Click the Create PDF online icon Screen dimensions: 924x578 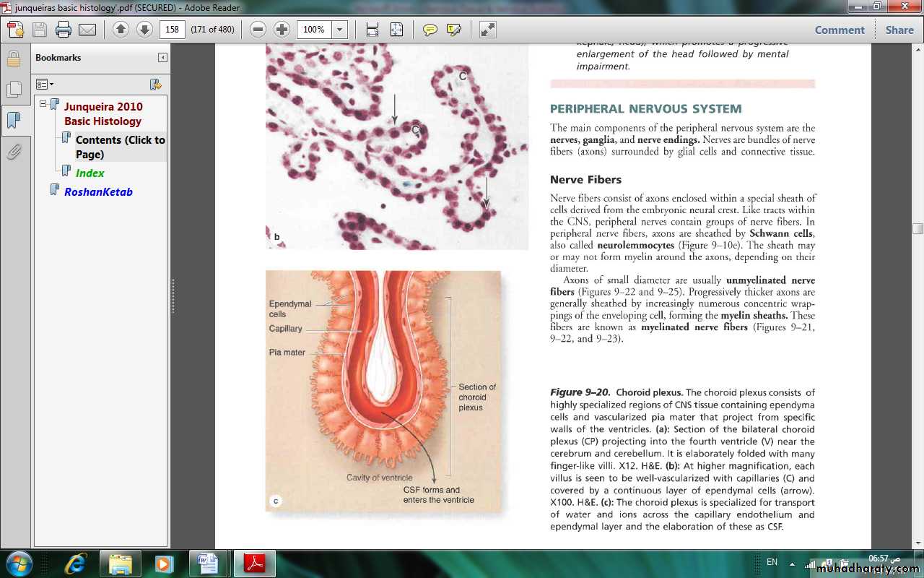point(15,30)
